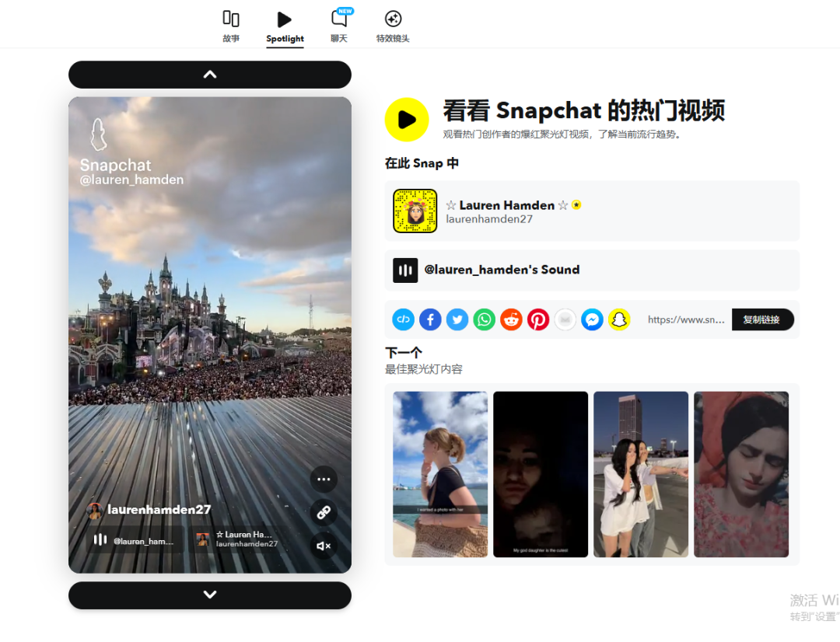Click the yellow verified star badge
Image resolution: width=840 pixels, height=642 pixels.
(x=576, y=205)
